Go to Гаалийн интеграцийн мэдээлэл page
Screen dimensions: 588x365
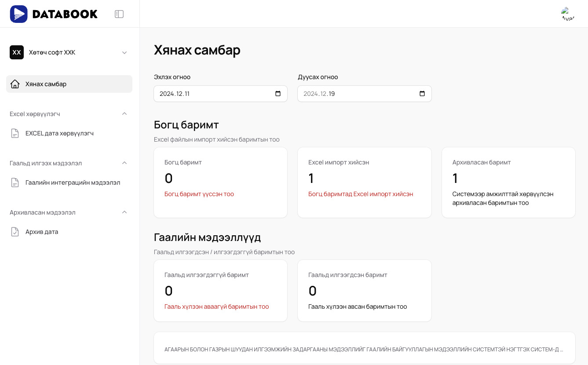(x=73, y=182)
